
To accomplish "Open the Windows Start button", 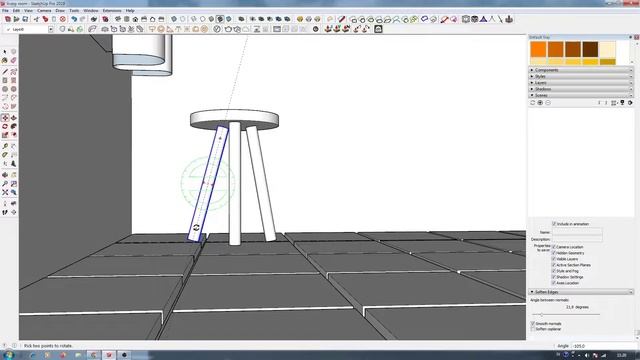I will click(x=8, y=355).
